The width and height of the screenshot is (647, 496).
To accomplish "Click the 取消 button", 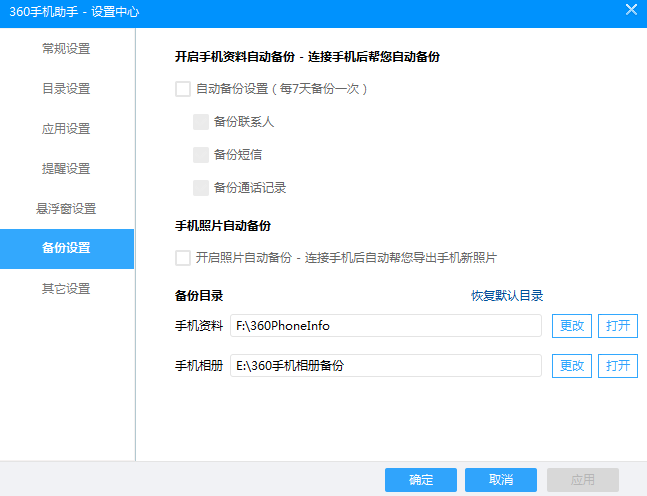I will (x=501, y=479).
